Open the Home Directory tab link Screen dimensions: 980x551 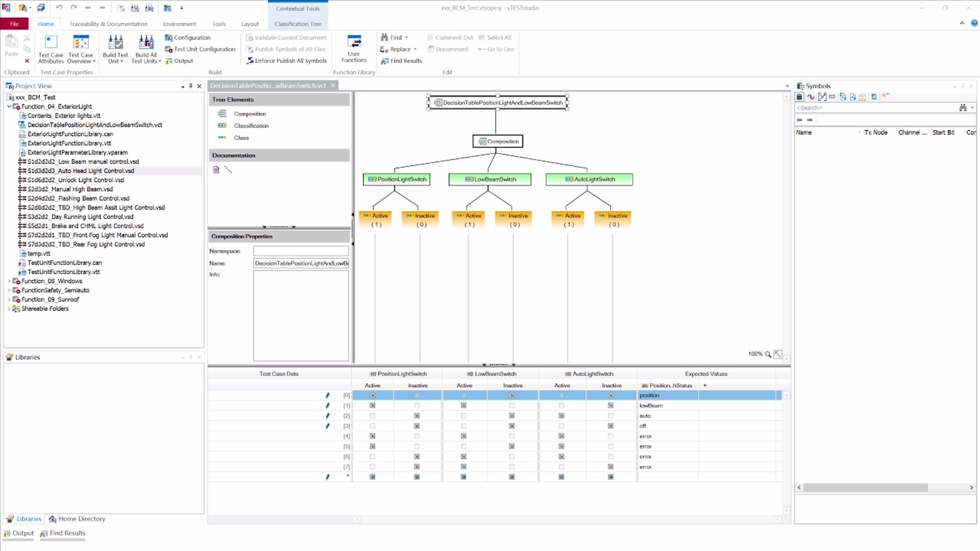click(77, 519)
